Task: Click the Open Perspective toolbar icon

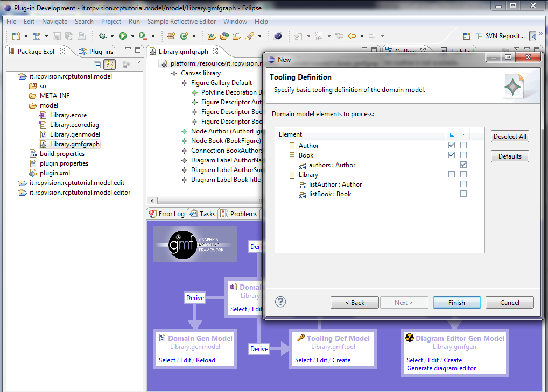Action: click(x=466, y=36)
